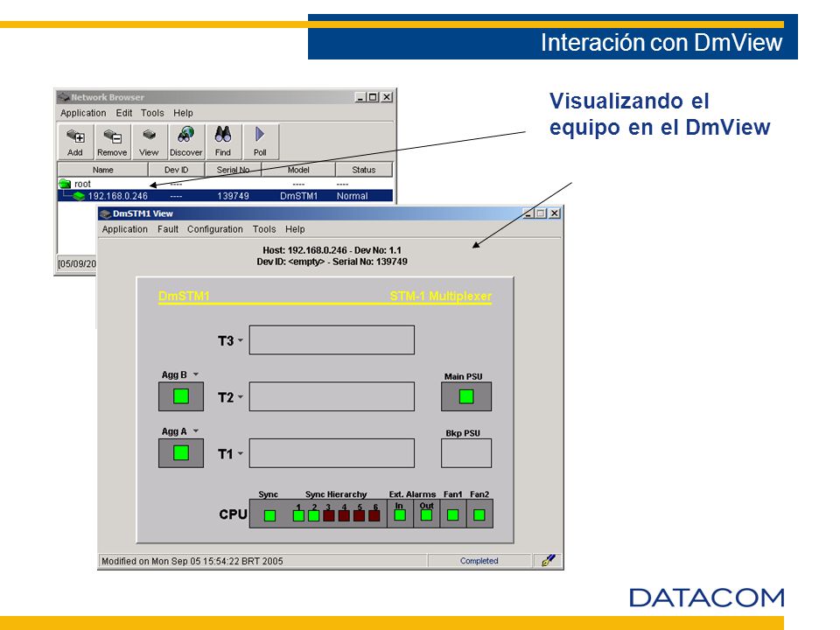840x630 pixels.
Task: Click the DmSTM1 View title bar icon
Action: tap(106, 213)
